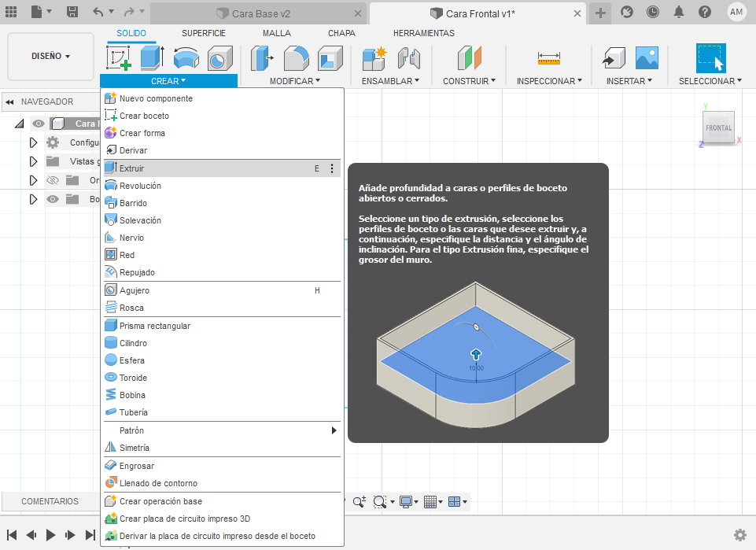756x550 pixels.
Task: Open the Extruir entry's three-dot options
Action: [332, 168]
